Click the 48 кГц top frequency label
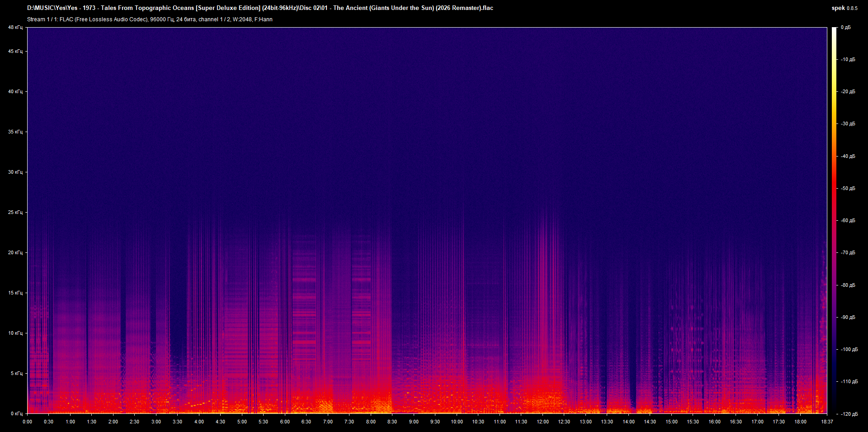Image resolution: width=868 pixels, height=432 pixels. (15, 27)
